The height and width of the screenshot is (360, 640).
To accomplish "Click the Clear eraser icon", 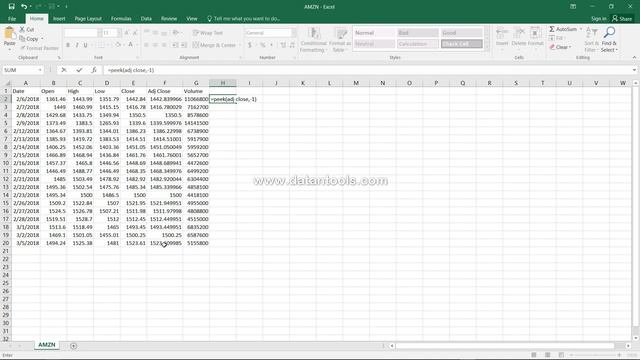I will pos(552,47).
